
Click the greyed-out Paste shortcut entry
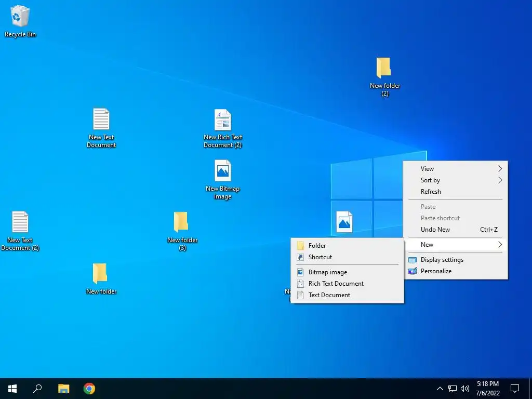click(455, 218)
